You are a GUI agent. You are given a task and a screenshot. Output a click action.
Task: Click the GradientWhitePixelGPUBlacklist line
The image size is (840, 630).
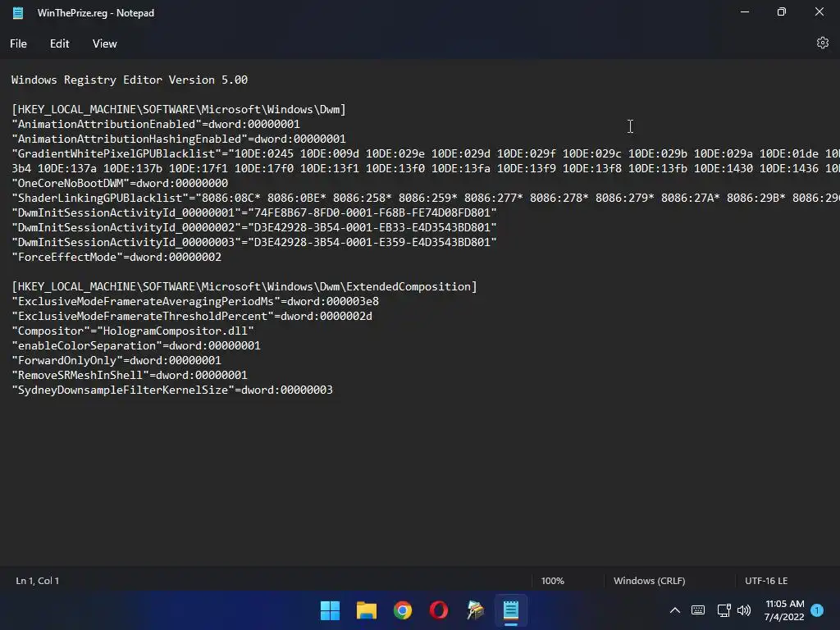tap(426, 153)
